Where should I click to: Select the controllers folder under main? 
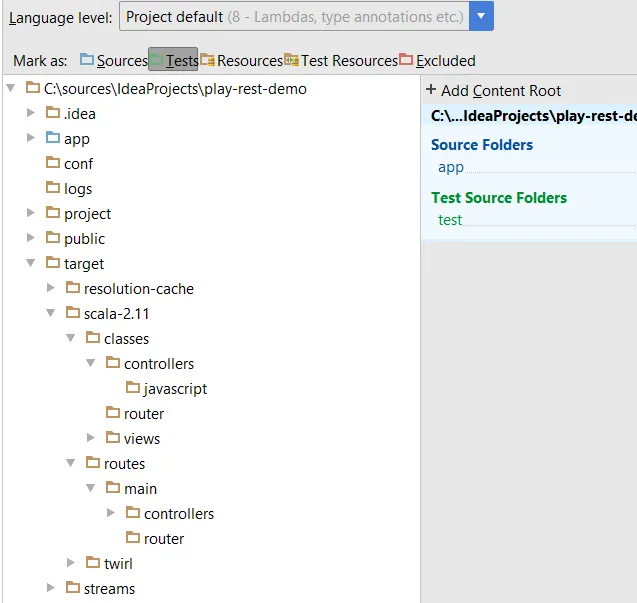tap(179, 514)
